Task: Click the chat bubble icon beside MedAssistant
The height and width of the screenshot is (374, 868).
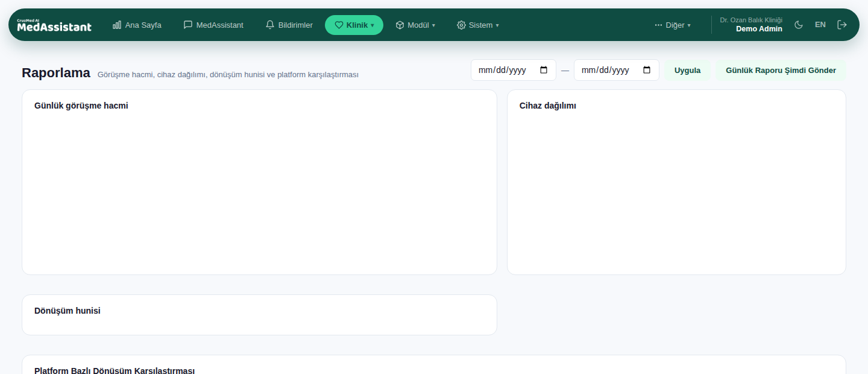Action: (188, 25)
